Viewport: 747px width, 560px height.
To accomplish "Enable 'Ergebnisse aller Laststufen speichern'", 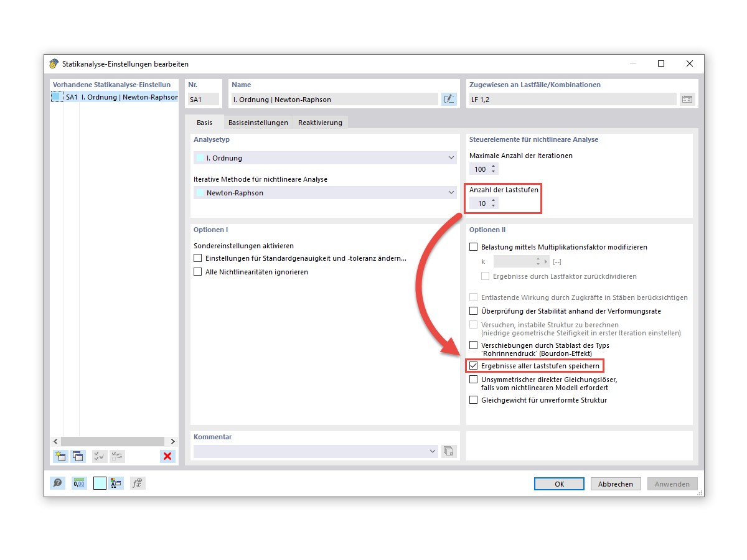I will [x=473, y=365].
